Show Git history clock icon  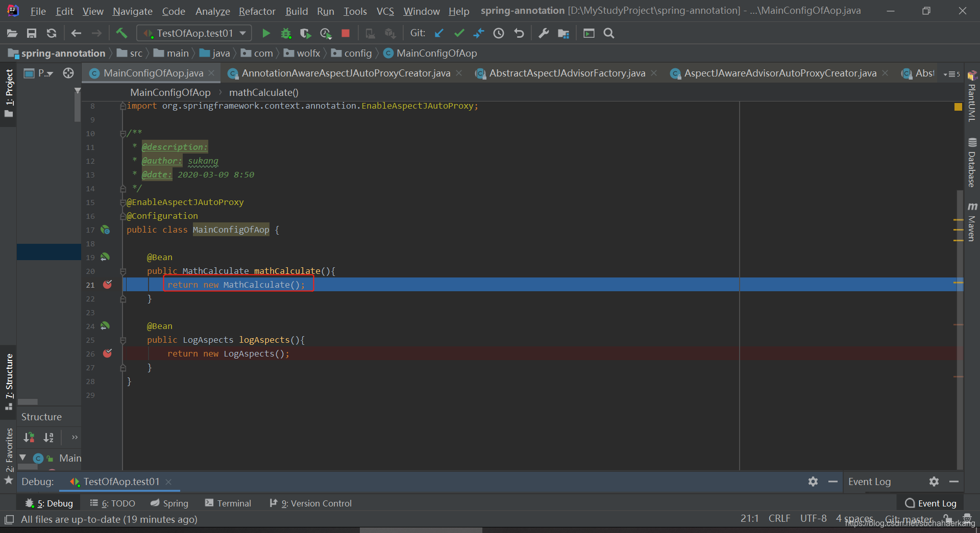tap(499, 34)
